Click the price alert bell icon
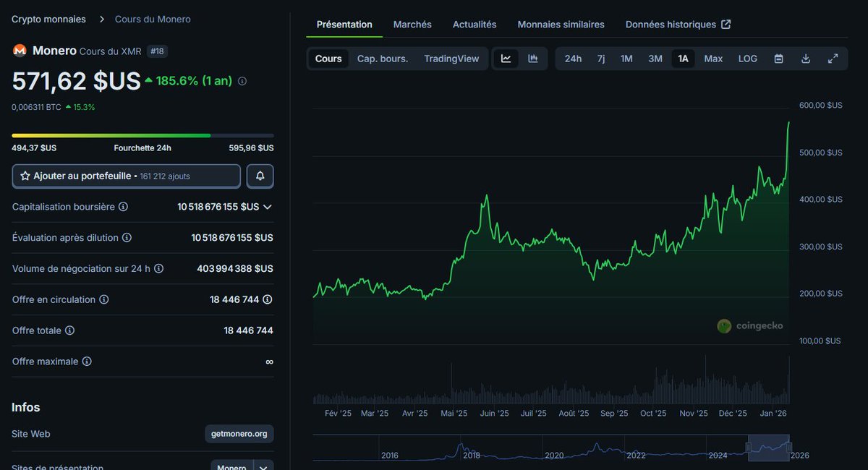 260,176
